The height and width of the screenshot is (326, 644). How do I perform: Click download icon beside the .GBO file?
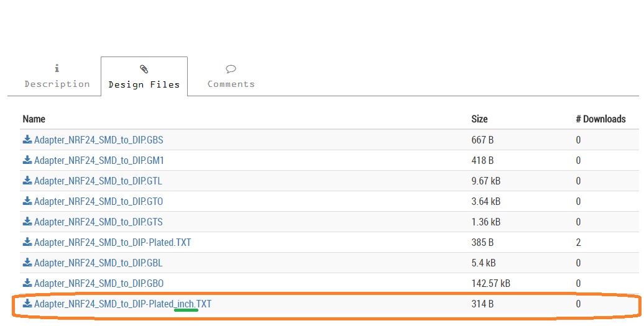[27, 283]
